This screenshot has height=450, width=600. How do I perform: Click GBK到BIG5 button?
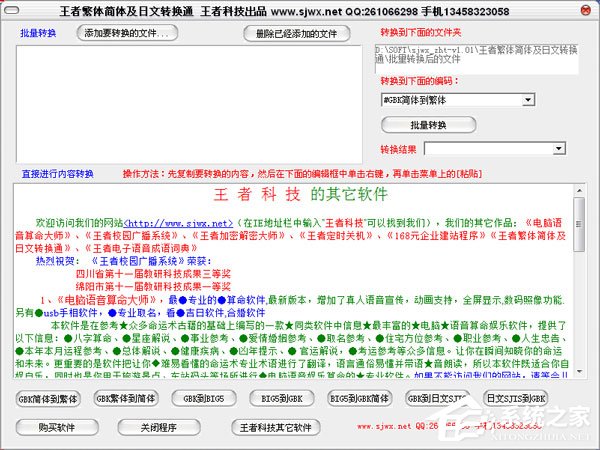click(204, 398)
